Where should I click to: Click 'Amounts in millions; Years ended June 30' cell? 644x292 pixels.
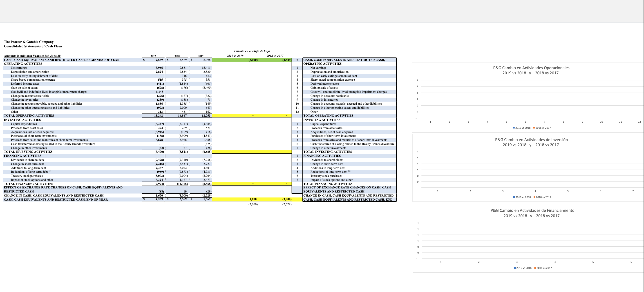32,56
